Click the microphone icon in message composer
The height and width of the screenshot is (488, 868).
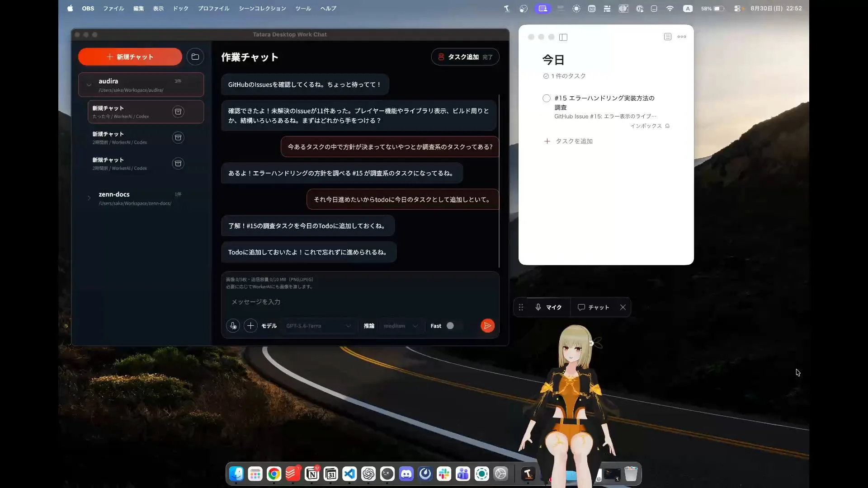[233, 326]
